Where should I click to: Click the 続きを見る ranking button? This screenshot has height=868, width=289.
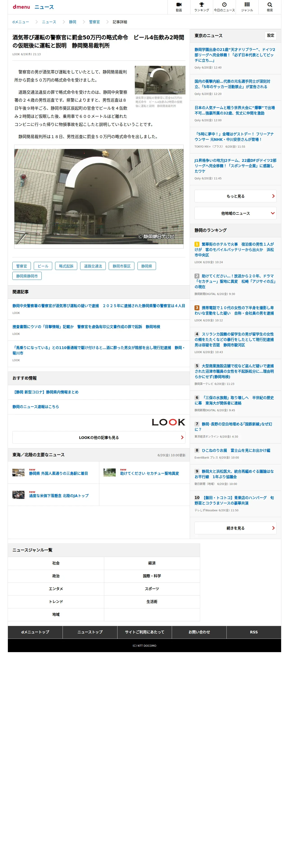click(x=235, y=528)
